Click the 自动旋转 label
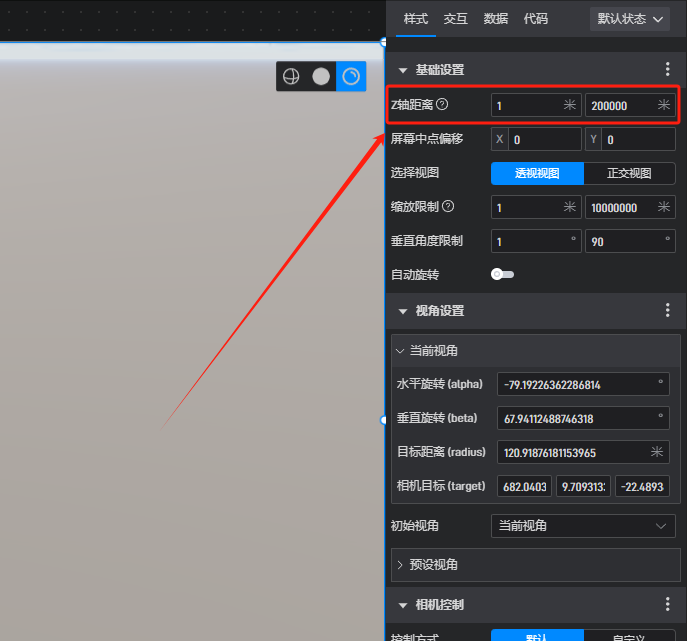Image resolution: width=687 pixels, height=641 pixels. 414,275
